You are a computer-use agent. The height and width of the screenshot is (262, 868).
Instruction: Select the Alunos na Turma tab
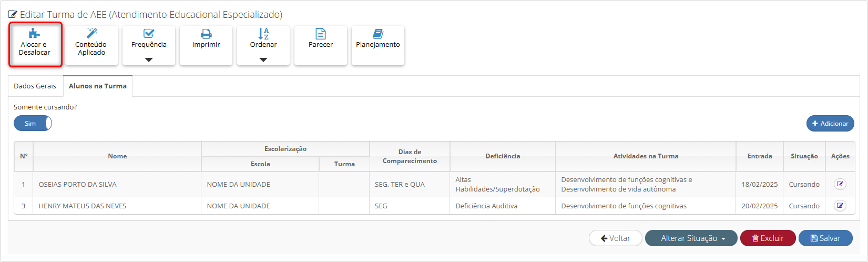point(98,86)
